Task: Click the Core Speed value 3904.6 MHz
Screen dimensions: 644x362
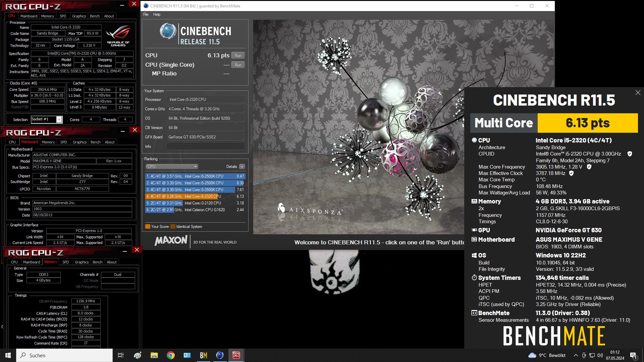Action: click(47, 89)
